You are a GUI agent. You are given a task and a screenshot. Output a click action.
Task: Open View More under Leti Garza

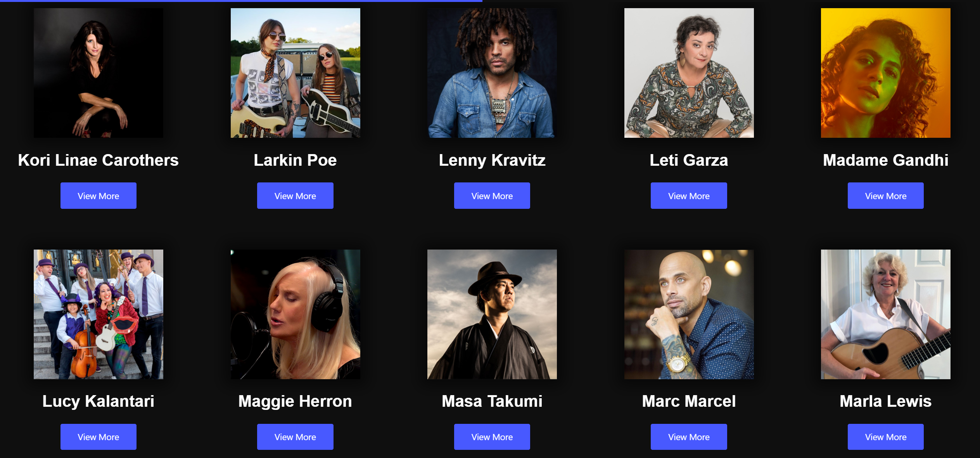689,196
